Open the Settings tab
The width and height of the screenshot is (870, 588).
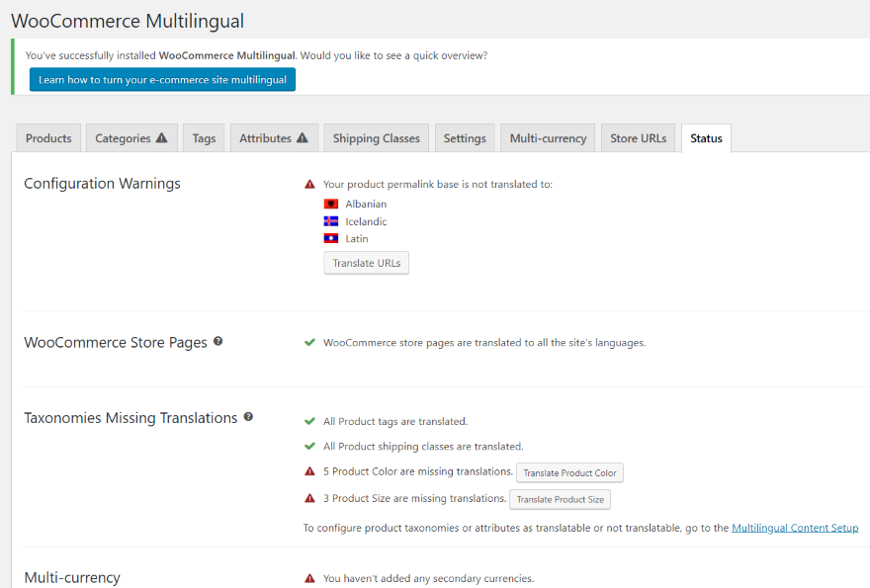click(x=465, y=138)
